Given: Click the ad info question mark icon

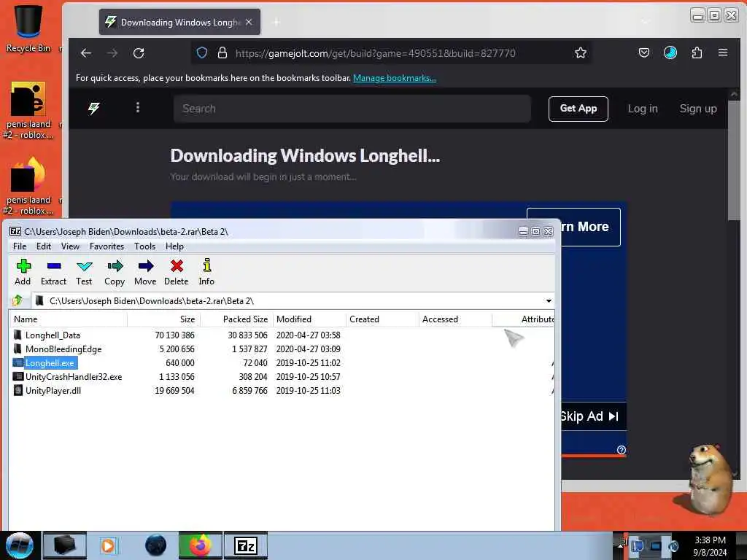Looking at the screenshot, I should point(622,450).
